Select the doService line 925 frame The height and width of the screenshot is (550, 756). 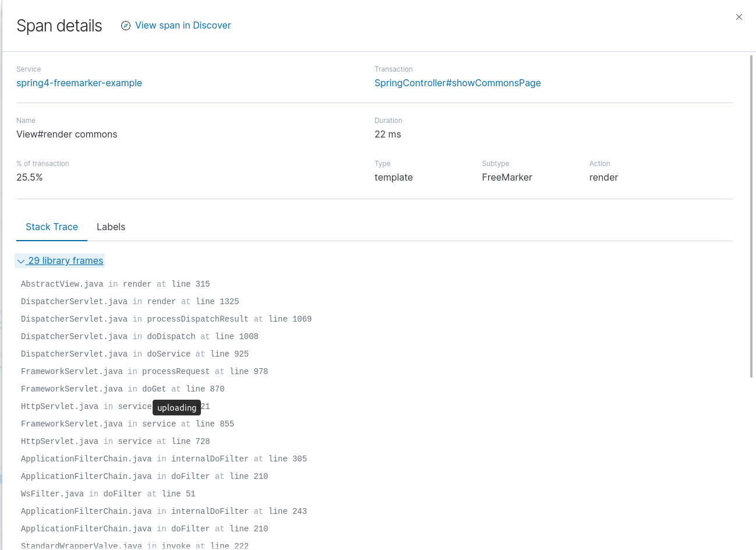coord(135,354)
